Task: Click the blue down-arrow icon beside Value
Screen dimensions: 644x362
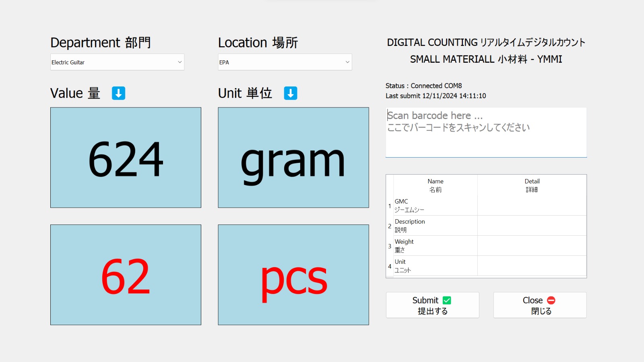Action: [x=118, y=93]
